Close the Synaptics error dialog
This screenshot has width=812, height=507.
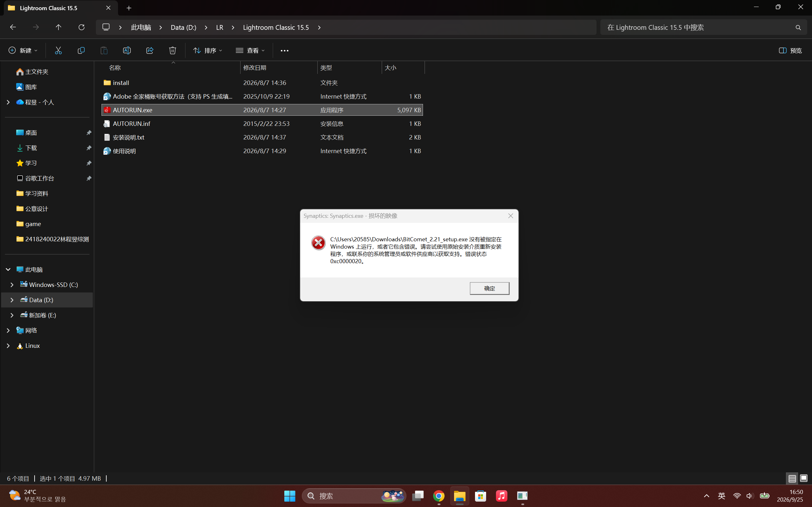[511, 216]
